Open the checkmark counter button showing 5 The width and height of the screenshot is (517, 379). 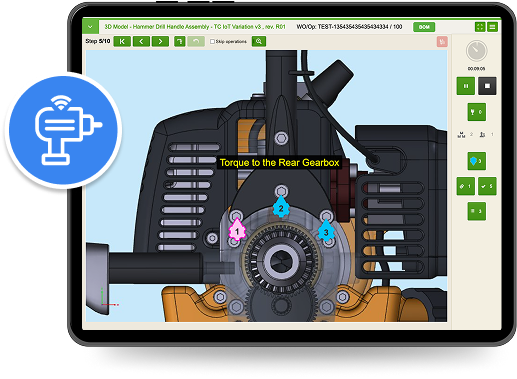pos(487,186)
